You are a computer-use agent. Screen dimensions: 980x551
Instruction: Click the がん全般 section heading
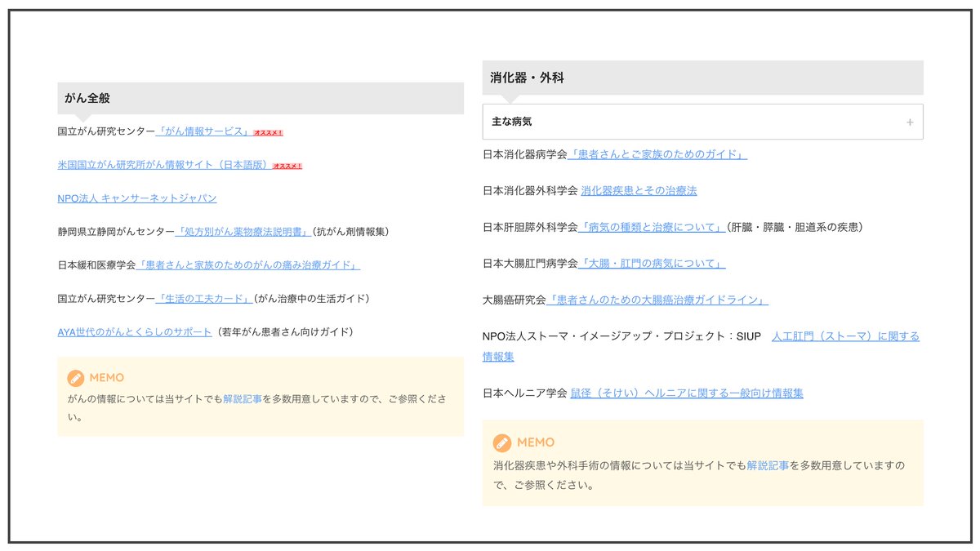[261, 98]
